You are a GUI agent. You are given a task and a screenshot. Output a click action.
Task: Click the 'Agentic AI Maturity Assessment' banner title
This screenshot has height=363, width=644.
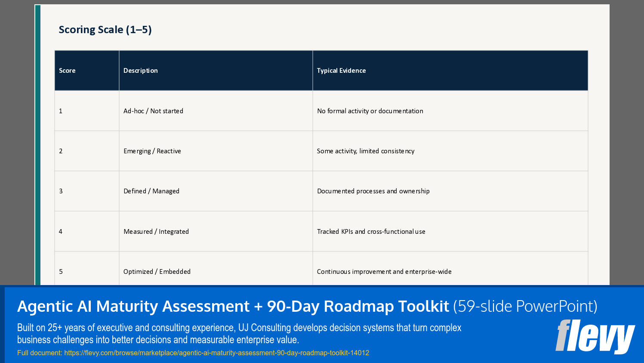point(307,306)
